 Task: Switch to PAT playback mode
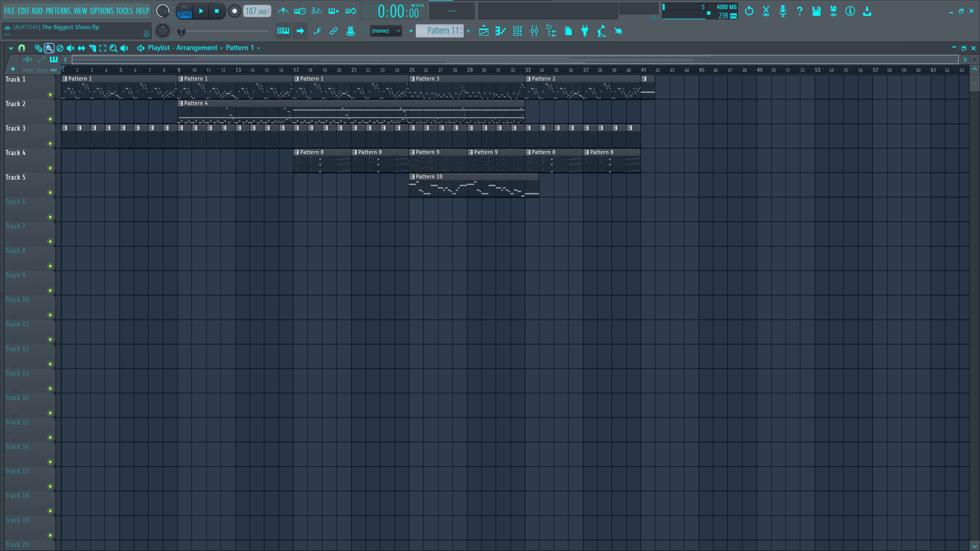[185, 7]
